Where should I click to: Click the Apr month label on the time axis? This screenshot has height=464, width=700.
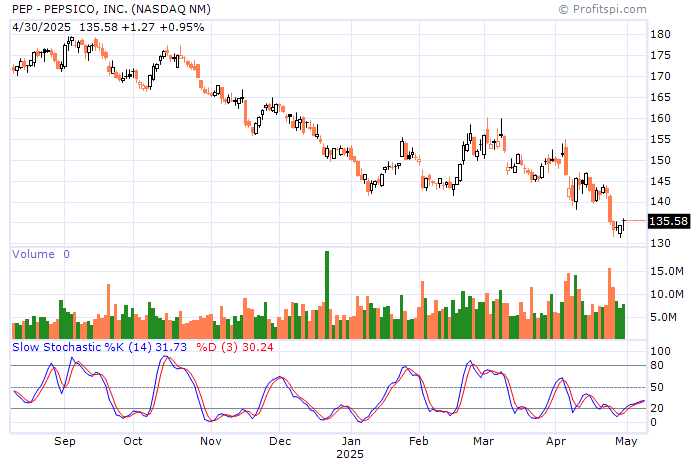(x=556, y=441)
